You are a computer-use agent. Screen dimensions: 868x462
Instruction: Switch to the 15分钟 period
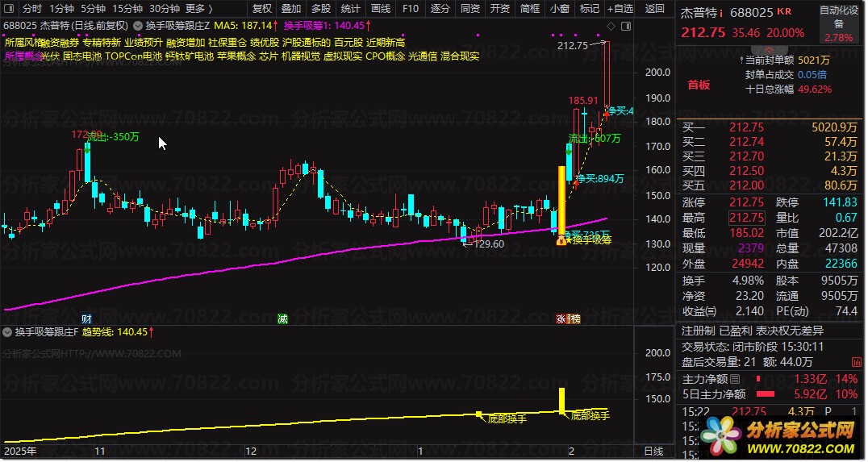[127, 8]
